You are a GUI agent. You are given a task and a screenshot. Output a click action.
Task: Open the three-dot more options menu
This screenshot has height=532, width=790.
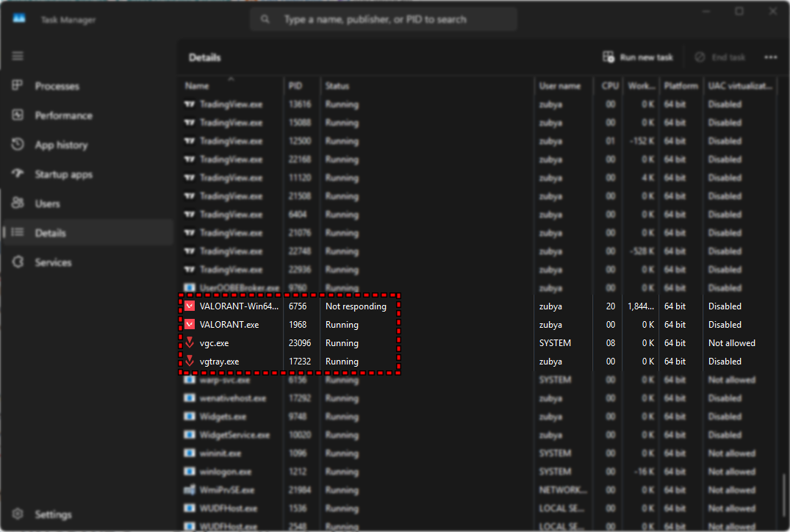(x=770, y=57)
